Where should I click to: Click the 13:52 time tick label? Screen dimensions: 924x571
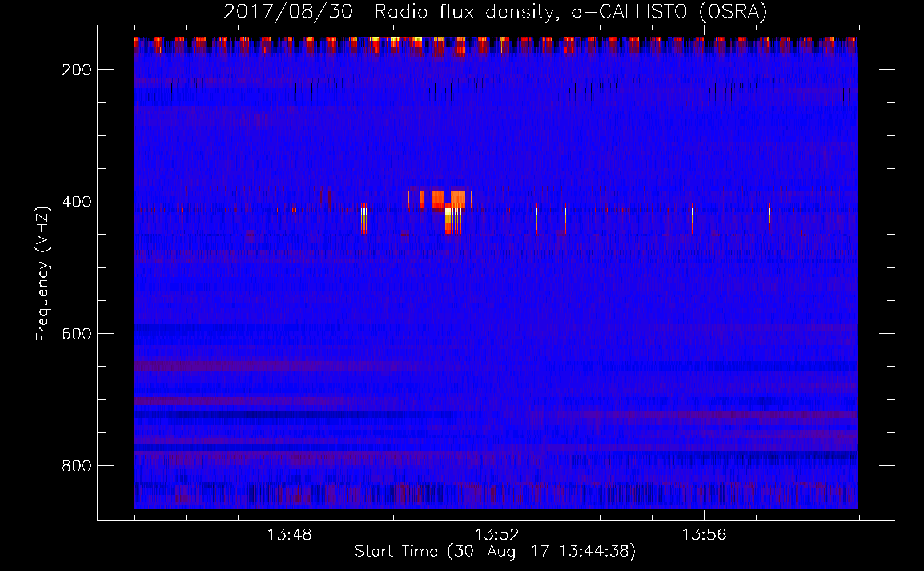pos(497,535)
